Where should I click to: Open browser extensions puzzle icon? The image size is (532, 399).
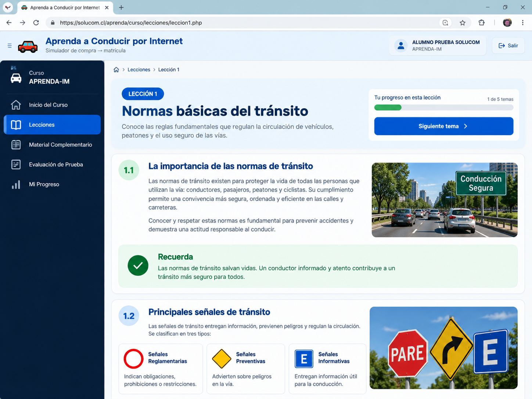click(x=482, y=23)
